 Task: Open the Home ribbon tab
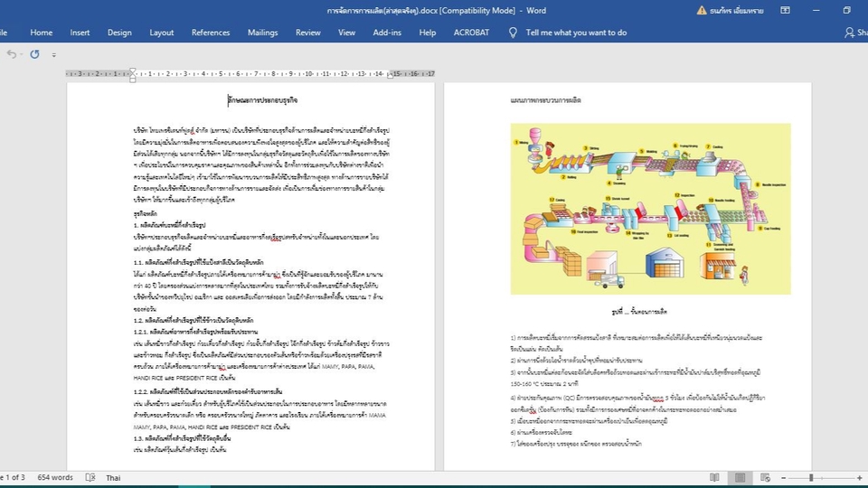(x=42, y=33)
